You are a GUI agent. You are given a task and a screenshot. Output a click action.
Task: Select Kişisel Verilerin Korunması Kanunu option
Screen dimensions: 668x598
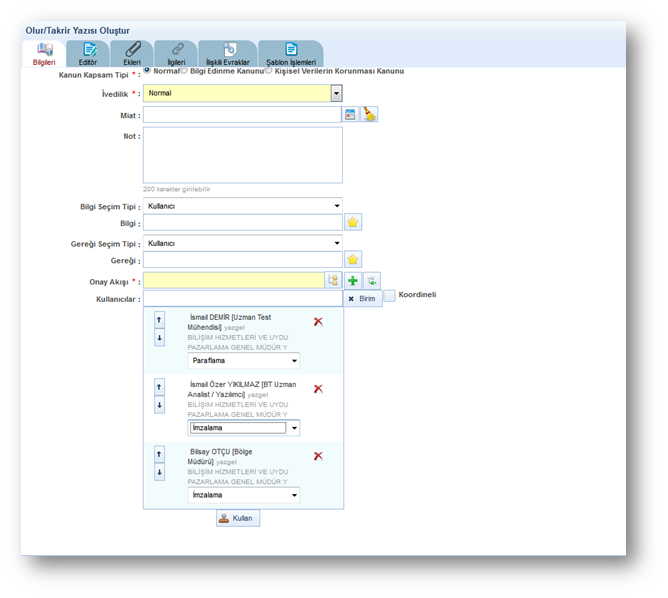coord(268,71)
